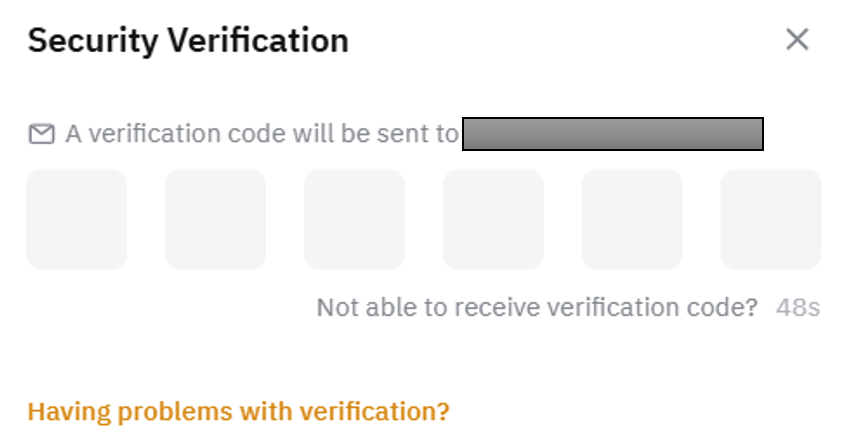This screenshot has width=846, height=445.
Task: Select the third verification code box
Action: point(354,219)
